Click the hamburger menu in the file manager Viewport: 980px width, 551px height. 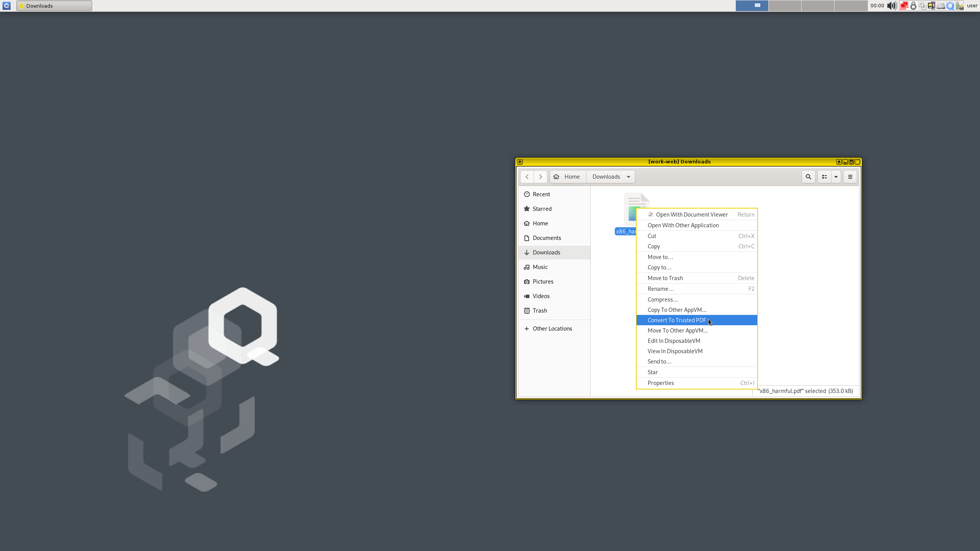pyautogui.click(x=849, y=176)
